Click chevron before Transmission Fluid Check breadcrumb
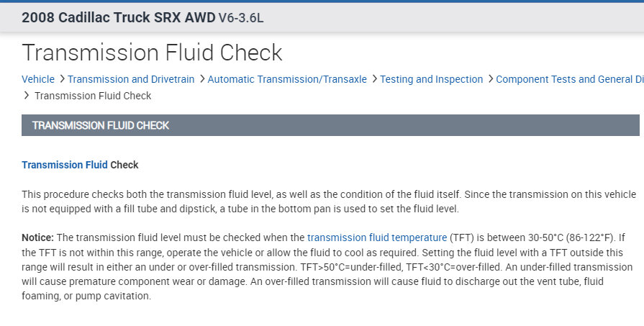Viewport: 644px width, 326px height. point(27,96)
